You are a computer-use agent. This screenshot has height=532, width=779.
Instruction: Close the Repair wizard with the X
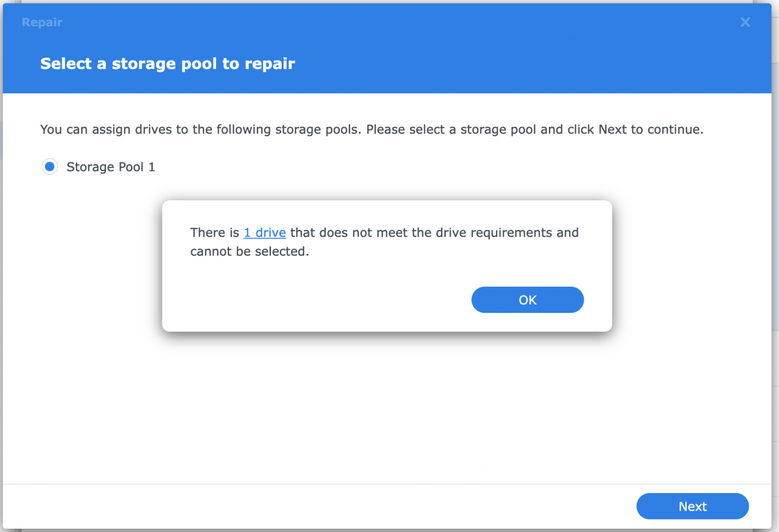click(x=745, y=23)
